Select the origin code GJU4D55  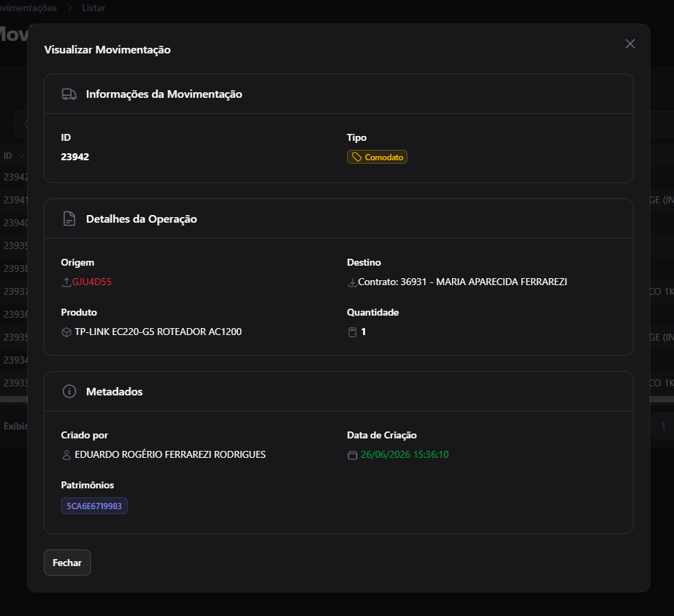click(x=92, y=282)
